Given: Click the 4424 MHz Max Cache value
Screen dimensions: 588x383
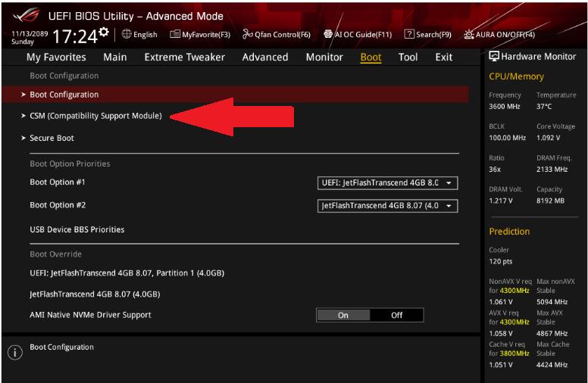Looking at the screenshot, I should pos(552,365).
